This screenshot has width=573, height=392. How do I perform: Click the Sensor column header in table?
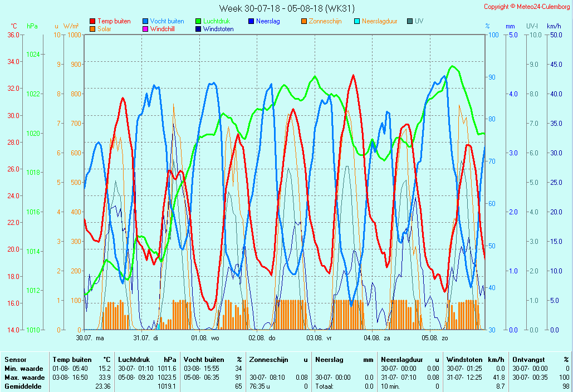(15, 360)
